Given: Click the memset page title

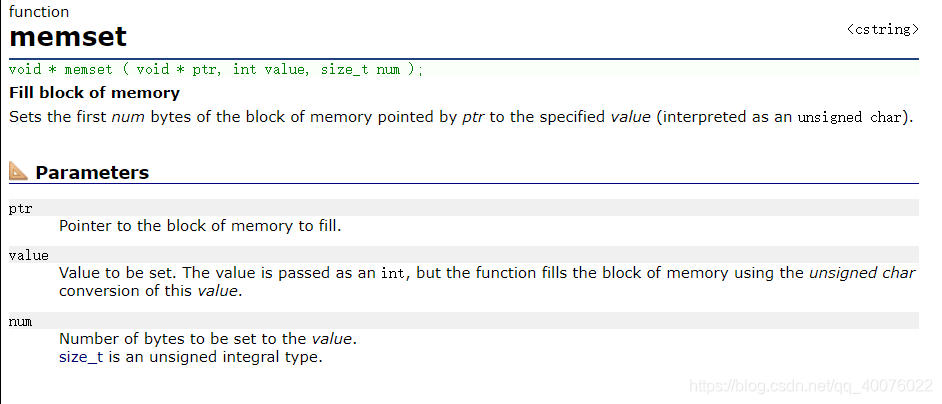Looking at the screenshot, I should (x=68, y=37).
